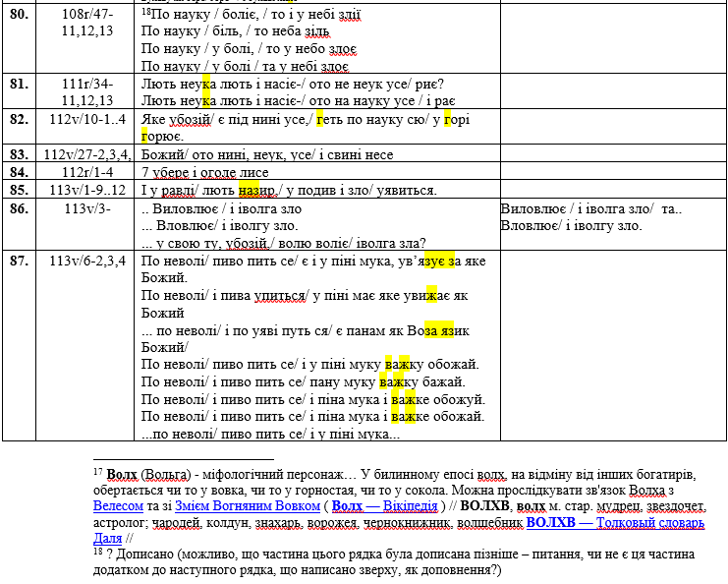
Task: Click the line ending "усе/ риє?"
Action: coord(293,85)
